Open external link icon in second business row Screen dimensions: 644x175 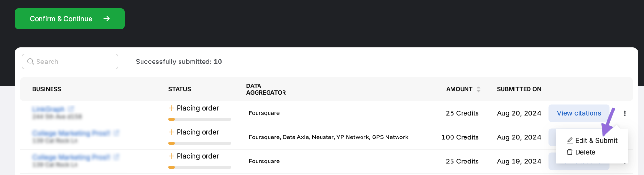pyautogui.click(x=116, y=133)
